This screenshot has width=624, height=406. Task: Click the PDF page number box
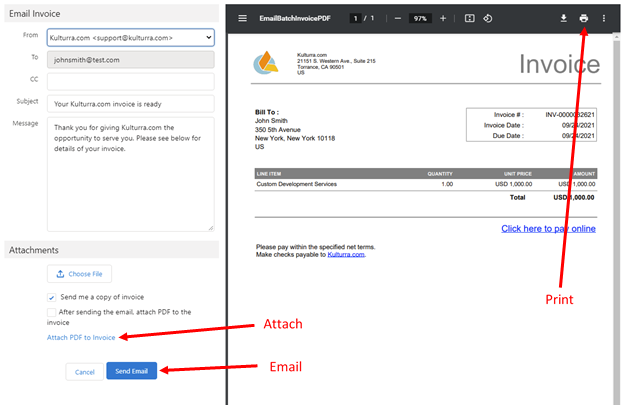pos(355,18)
